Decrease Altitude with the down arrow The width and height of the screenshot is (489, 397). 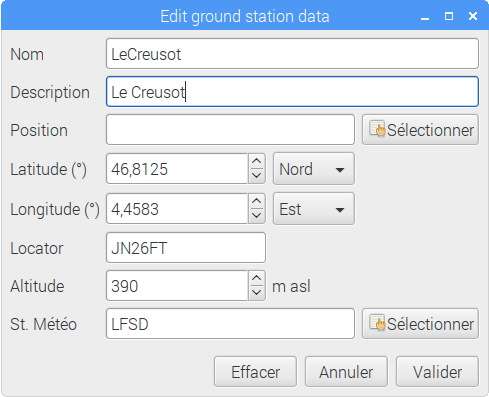click(x=256, y=293)
